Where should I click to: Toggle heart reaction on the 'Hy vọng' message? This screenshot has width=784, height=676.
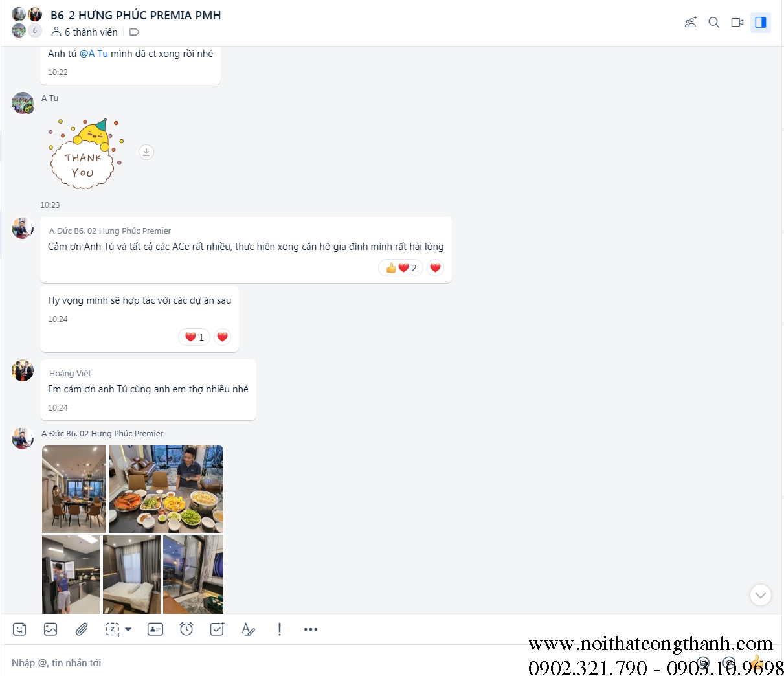[x=222, y=337]
